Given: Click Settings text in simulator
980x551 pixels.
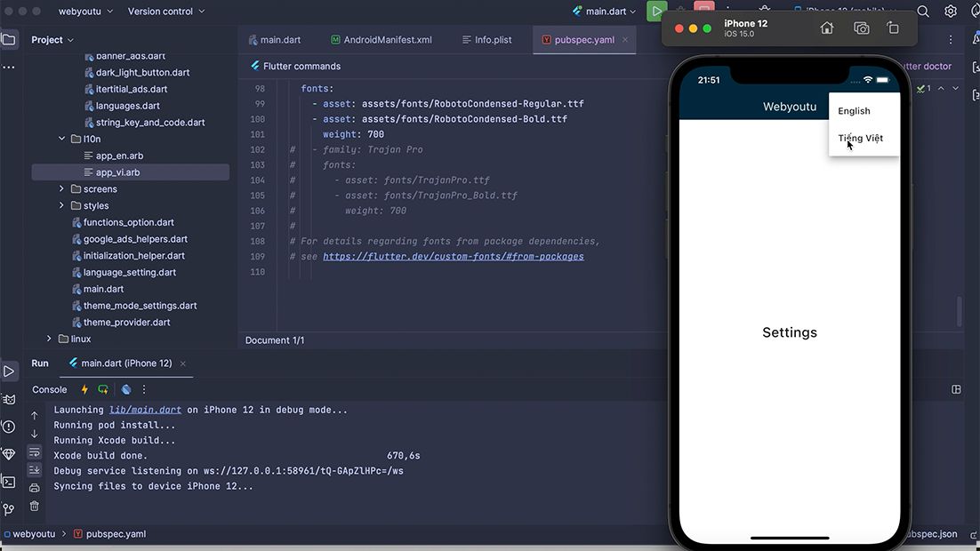Looking at the screenshot, I should [790, 332].
